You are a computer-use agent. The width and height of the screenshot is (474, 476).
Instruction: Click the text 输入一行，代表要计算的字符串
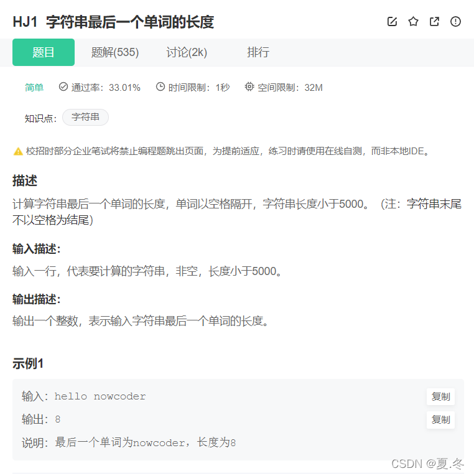(147, 271)
